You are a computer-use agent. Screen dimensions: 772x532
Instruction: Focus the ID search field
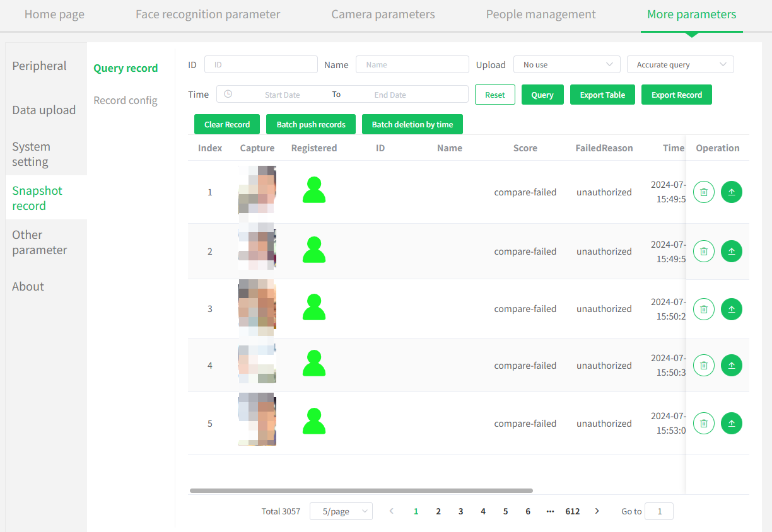[261, 64]
